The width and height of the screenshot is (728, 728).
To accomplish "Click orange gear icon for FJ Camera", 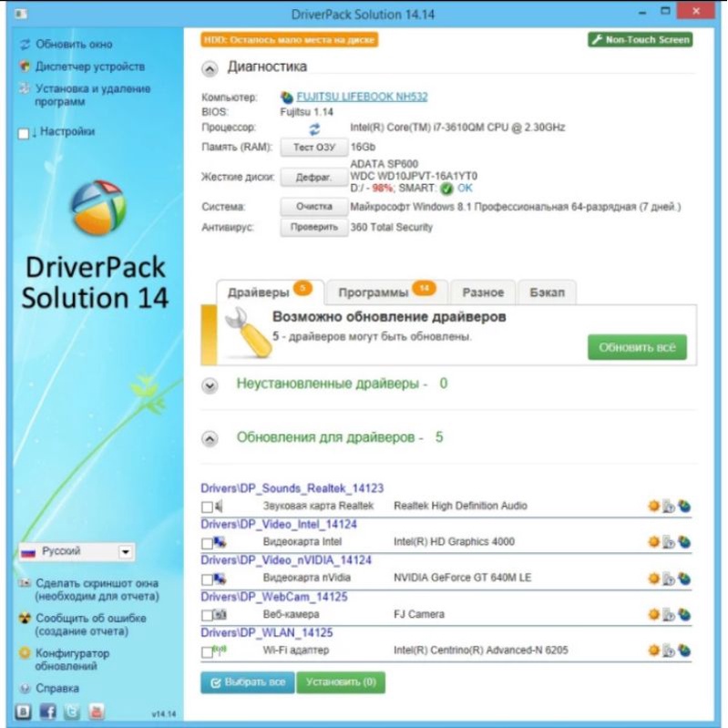I will click(x=653, y=614).
